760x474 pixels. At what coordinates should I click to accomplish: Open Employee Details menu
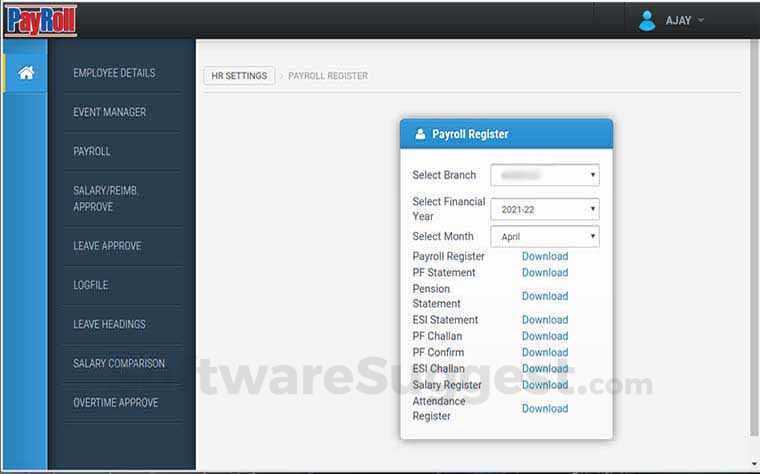click(114, 73)
